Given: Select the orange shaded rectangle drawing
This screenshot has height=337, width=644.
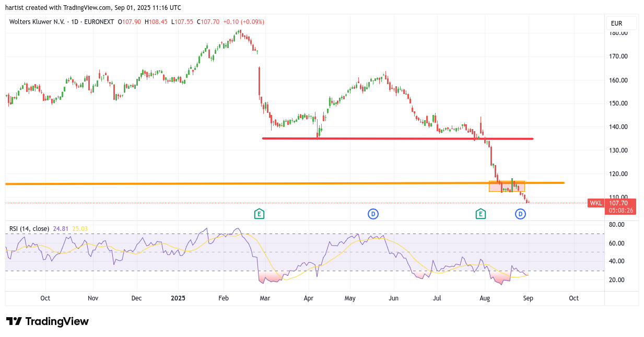Looking at the screenshot, I should [507, 186].
